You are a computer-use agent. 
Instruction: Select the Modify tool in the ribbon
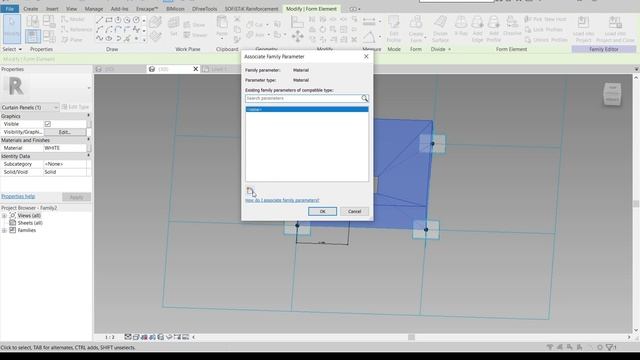coord(11,29)
